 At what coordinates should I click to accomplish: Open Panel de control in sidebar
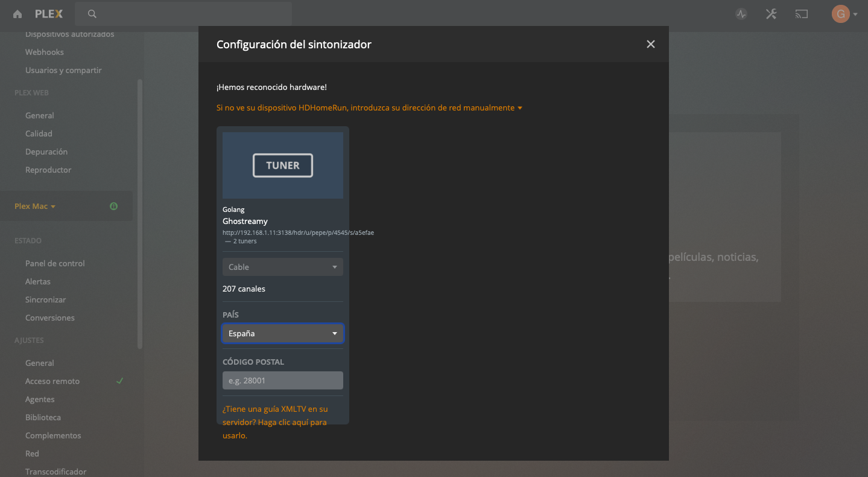coord(55,263)
